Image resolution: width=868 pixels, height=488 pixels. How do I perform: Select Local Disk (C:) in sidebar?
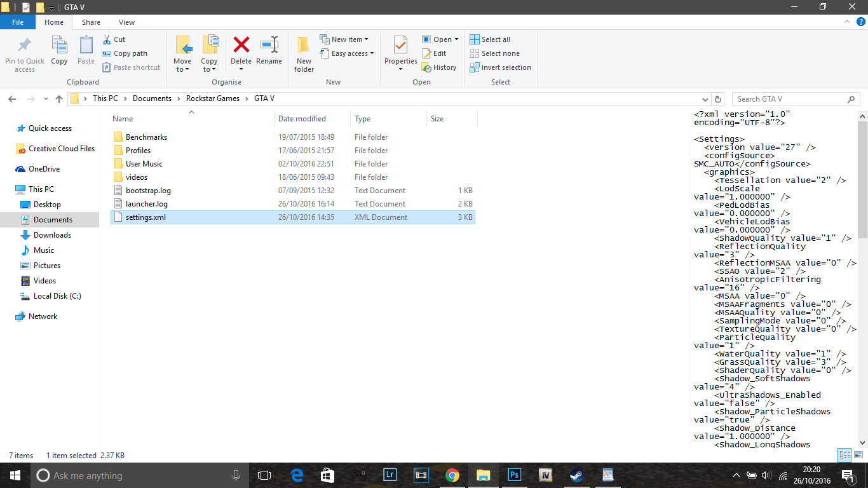pyautogui.click(x=57, y=296)
